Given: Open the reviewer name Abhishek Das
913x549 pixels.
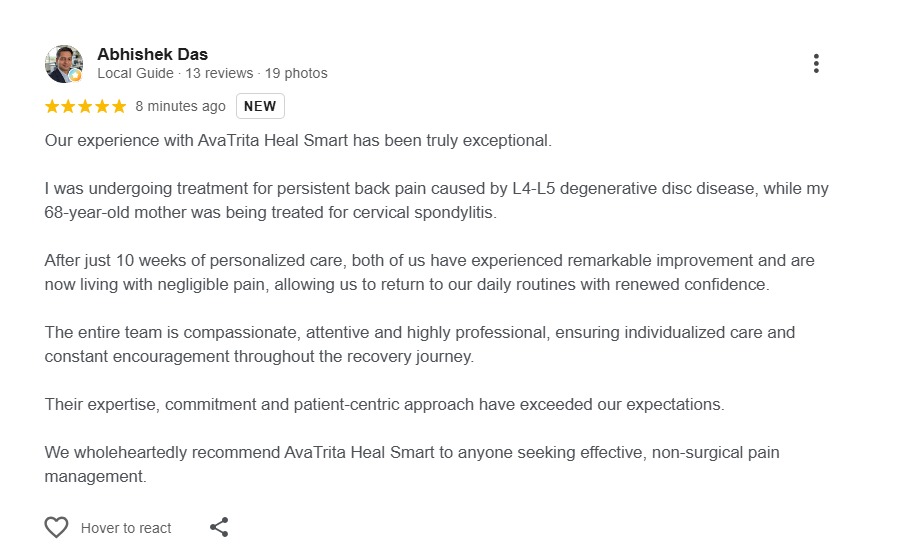Looking at the screenshot, I should coord(153,54).
